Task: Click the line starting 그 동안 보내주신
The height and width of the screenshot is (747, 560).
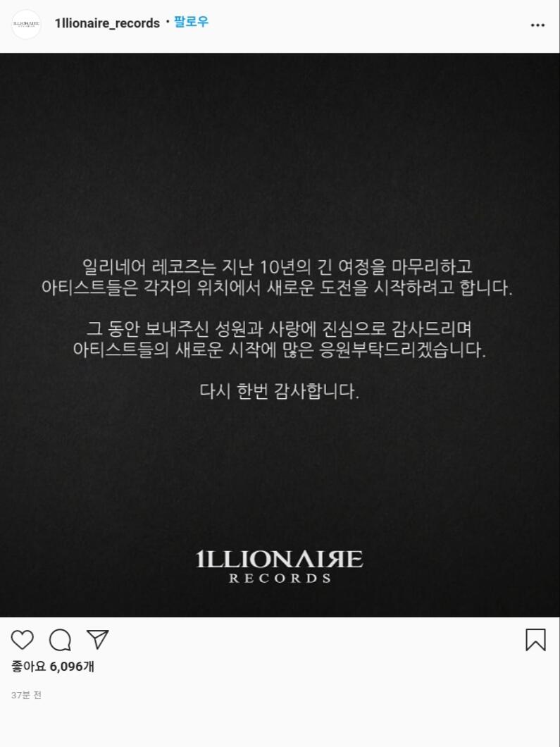Action: coord(279,329)
